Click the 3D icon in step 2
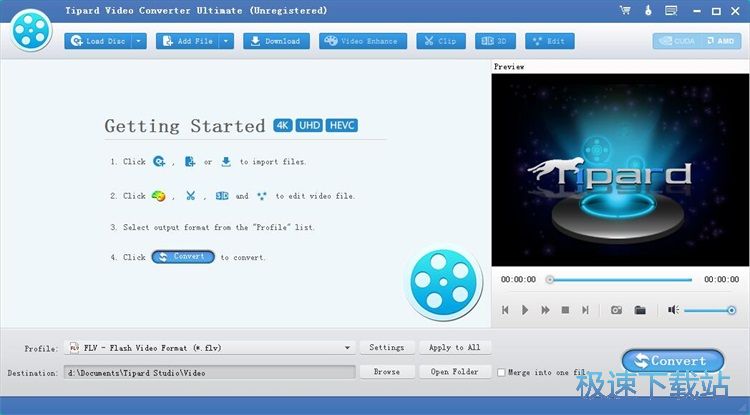Image resolution: width=750 pixels, height=415 pixels. [x=222, y=196]
